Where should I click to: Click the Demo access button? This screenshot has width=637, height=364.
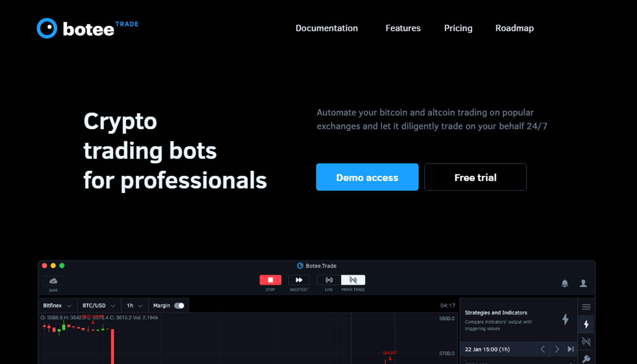click(367, 177)
